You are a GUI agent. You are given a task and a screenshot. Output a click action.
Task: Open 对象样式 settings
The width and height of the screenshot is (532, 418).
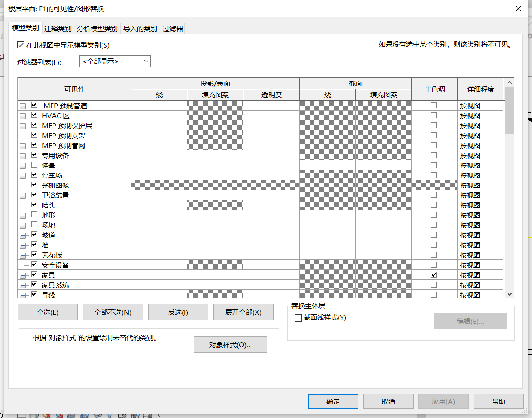tap(230, 345)
